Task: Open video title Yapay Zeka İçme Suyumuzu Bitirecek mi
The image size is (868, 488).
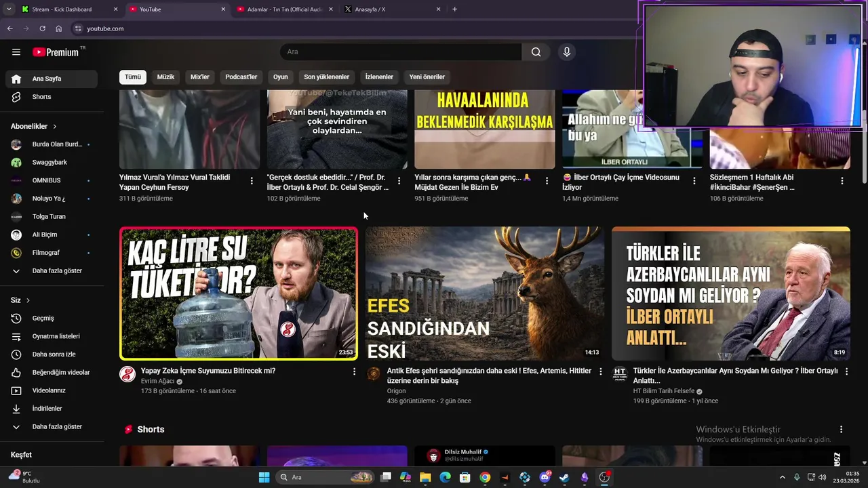Action: click(208, 371)
